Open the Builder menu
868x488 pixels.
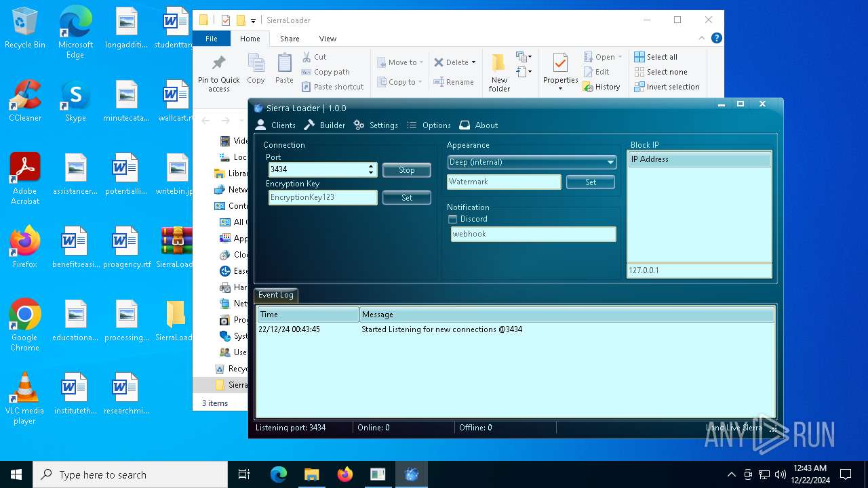[325, 125]
